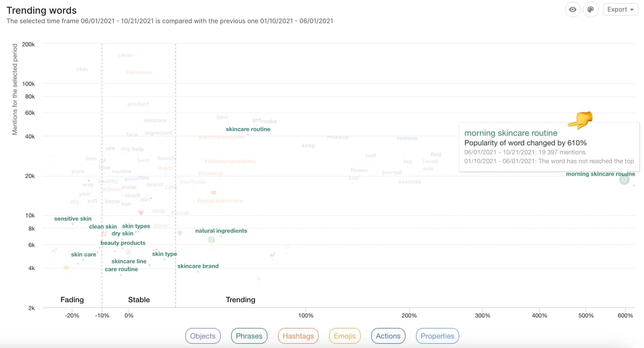
Task: Click the green heart emoji near natural ingredients
Action: (x=180, y=233)
